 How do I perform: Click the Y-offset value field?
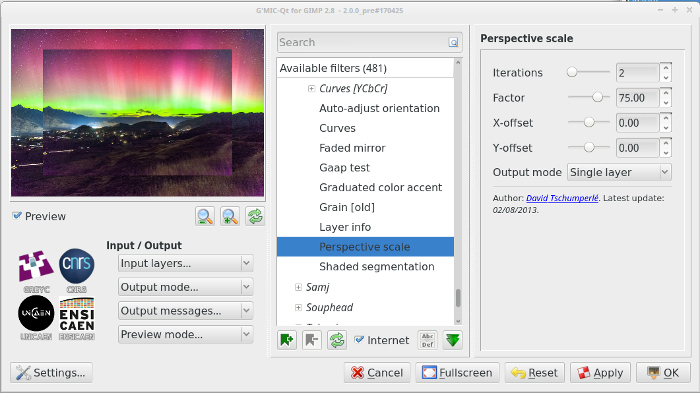(x=637, y=148)
